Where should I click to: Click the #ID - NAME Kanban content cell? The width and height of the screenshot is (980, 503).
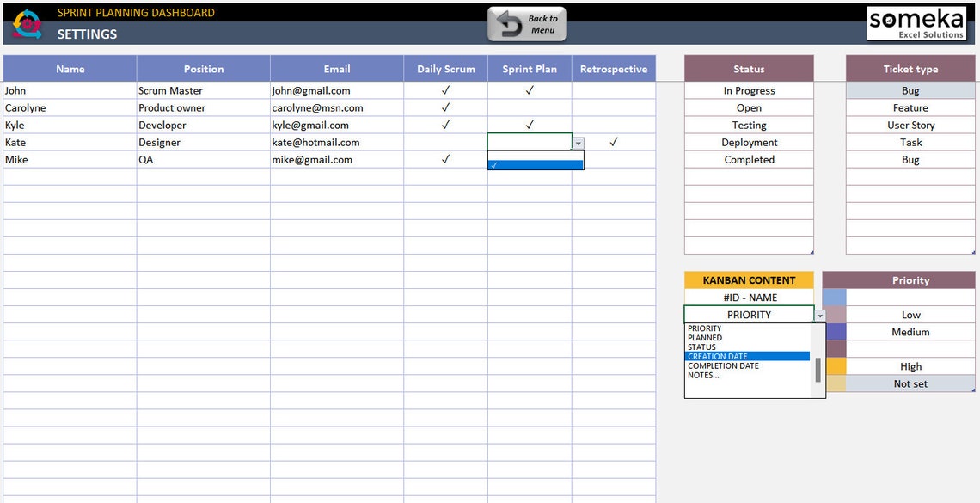pos(748,297)
